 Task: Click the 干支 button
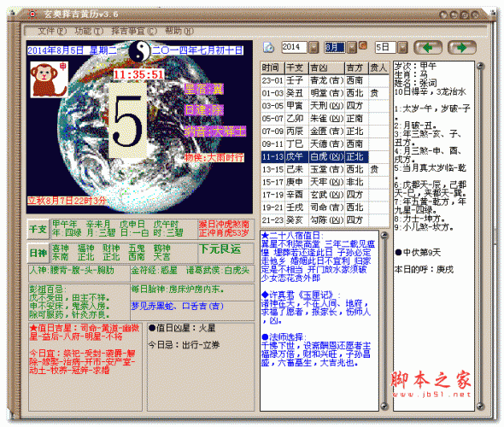click(38, 229)
